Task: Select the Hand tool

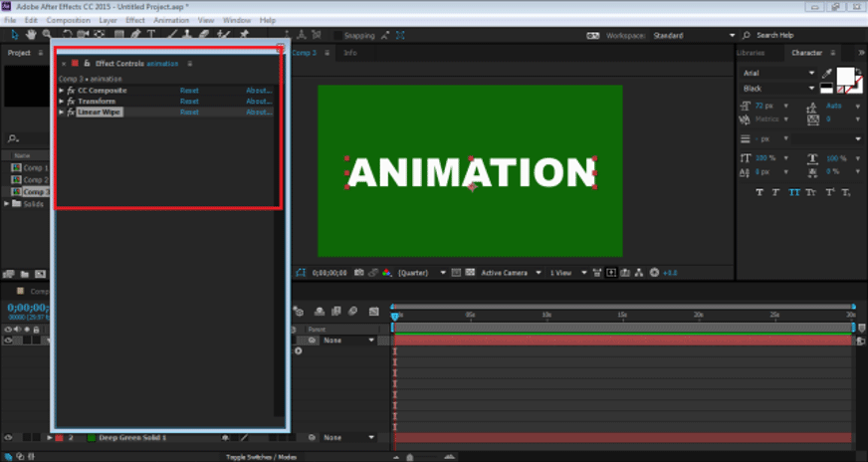Action: coord(31,34)
